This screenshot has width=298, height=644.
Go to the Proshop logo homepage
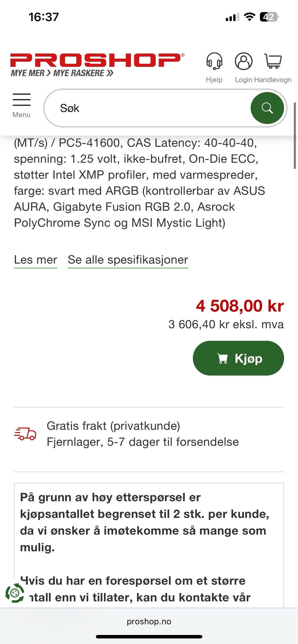[x=97, y=60]
